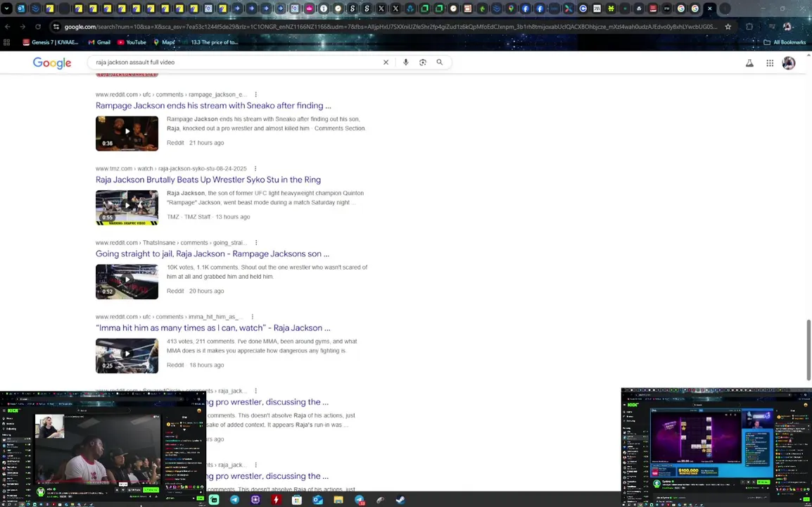Open the Google apps grid
The image size is (812, 507).
tap(770, 63)
